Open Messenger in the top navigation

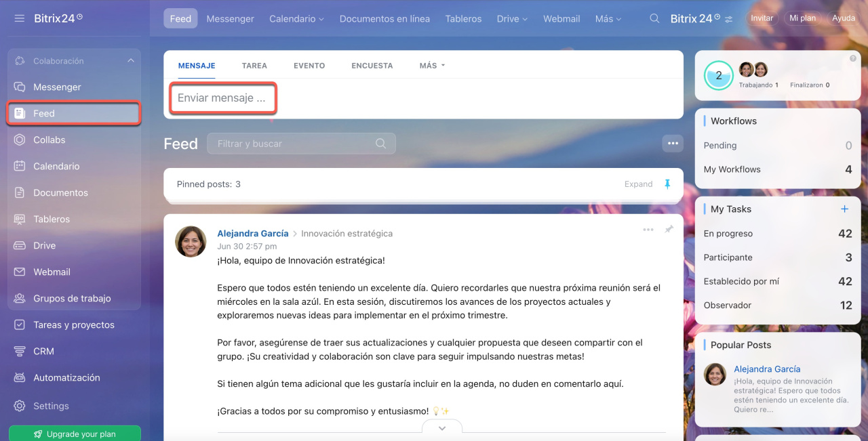tap(230, 19)
